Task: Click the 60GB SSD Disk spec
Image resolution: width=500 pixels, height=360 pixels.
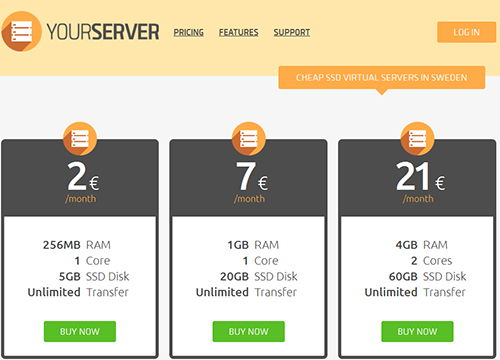Action: click(428, 276)
